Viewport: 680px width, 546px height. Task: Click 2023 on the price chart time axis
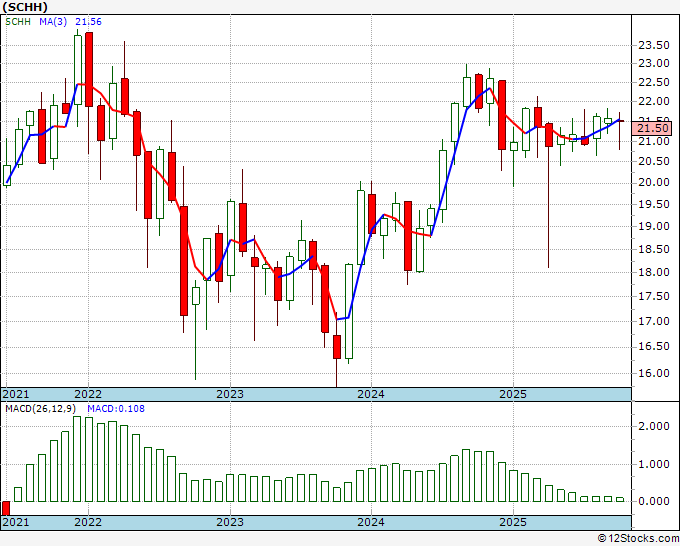point(230,394)
